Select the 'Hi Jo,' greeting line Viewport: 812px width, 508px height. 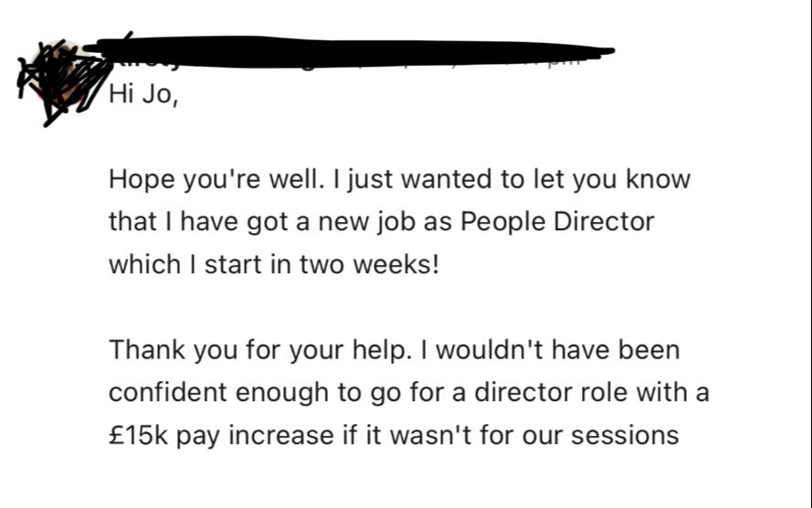point(143,95)
